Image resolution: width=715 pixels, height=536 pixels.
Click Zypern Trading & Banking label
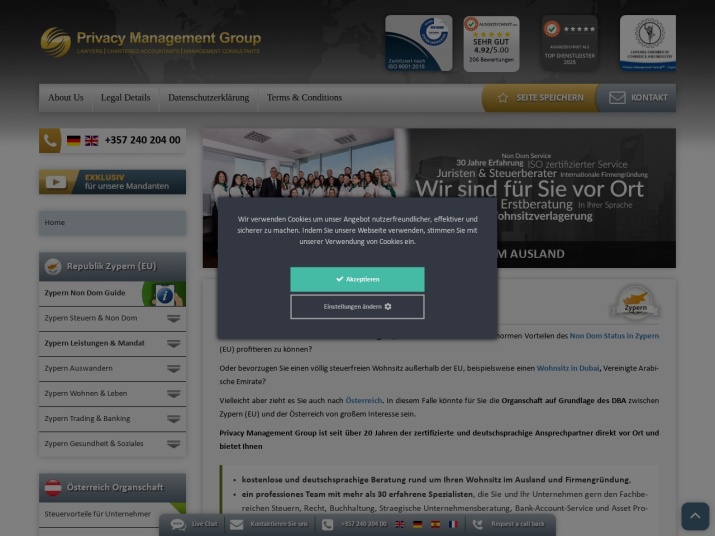87,418
